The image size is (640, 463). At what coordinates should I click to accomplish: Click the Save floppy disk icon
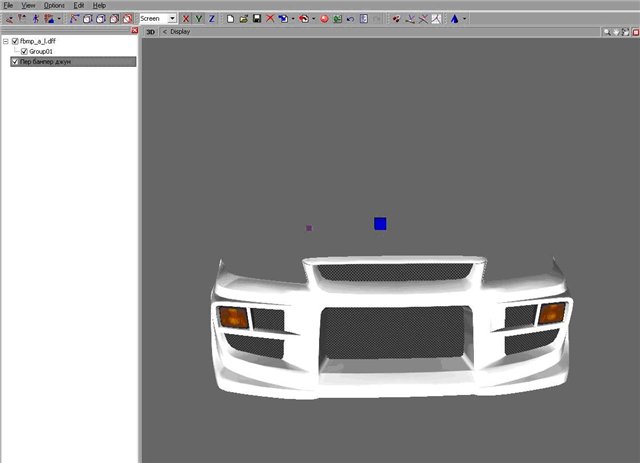[x=257, y=19]
